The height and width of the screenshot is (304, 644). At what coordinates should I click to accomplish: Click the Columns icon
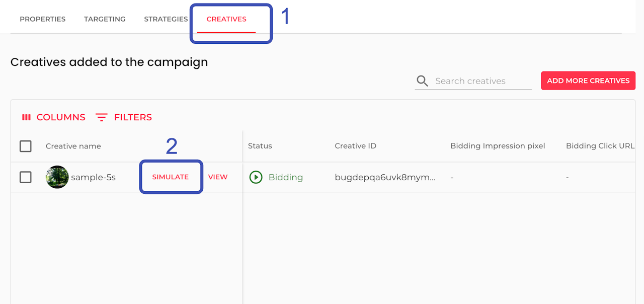(x=26, y=117)
